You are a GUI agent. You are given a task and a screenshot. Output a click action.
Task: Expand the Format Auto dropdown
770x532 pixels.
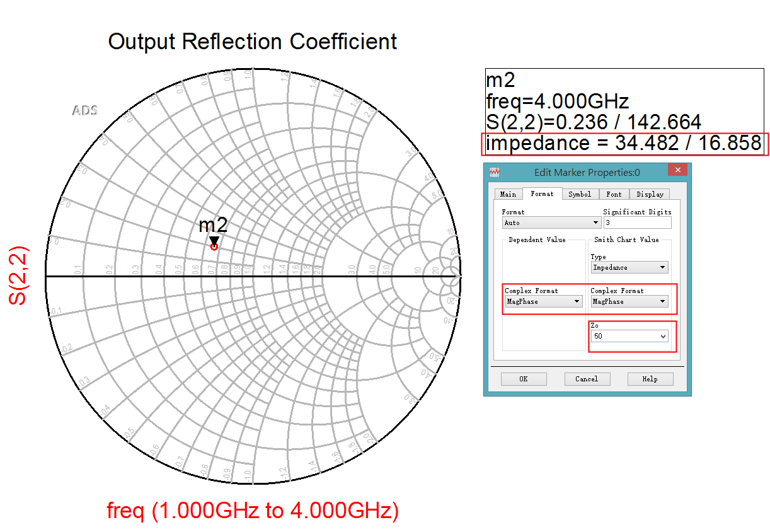552,223
